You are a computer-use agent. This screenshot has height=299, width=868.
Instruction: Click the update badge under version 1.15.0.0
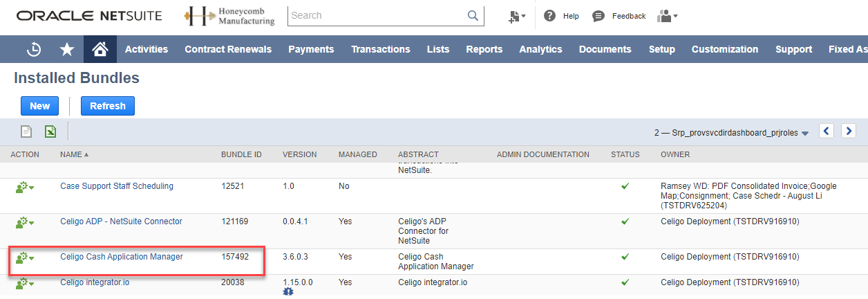click(x=288, y=292)
